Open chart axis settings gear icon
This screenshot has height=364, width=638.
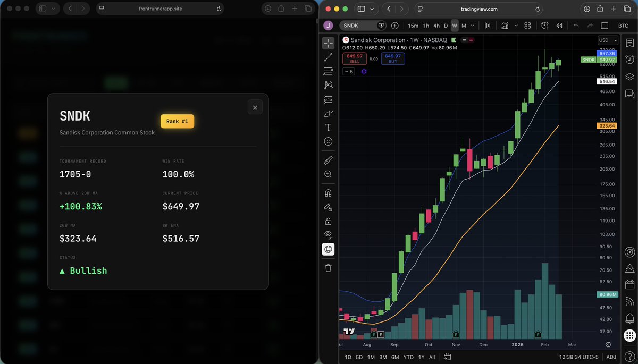pos(608,344)
